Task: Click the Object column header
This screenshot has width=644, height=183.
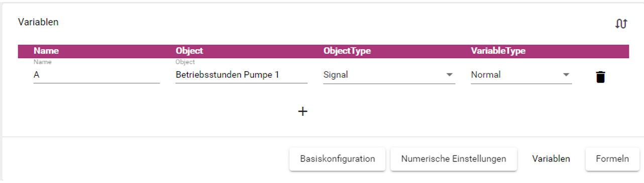Action: coord(189,51)
